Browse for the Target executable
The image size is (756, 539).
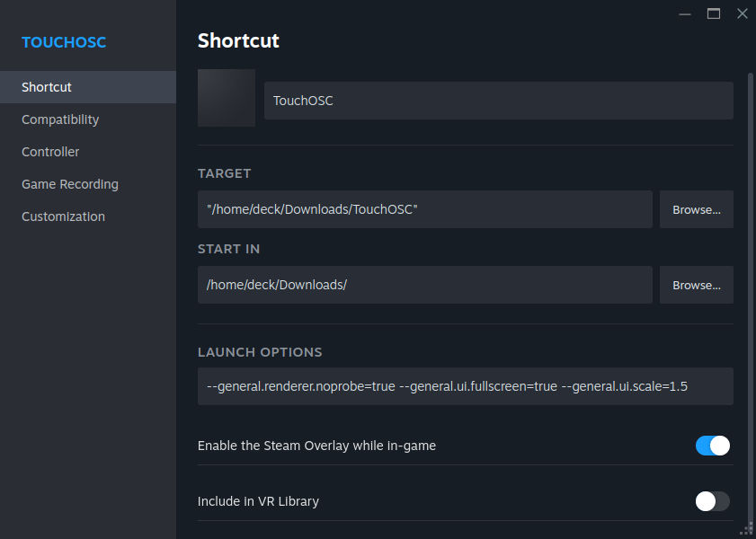pyautogui.click(x=696, y=209)
